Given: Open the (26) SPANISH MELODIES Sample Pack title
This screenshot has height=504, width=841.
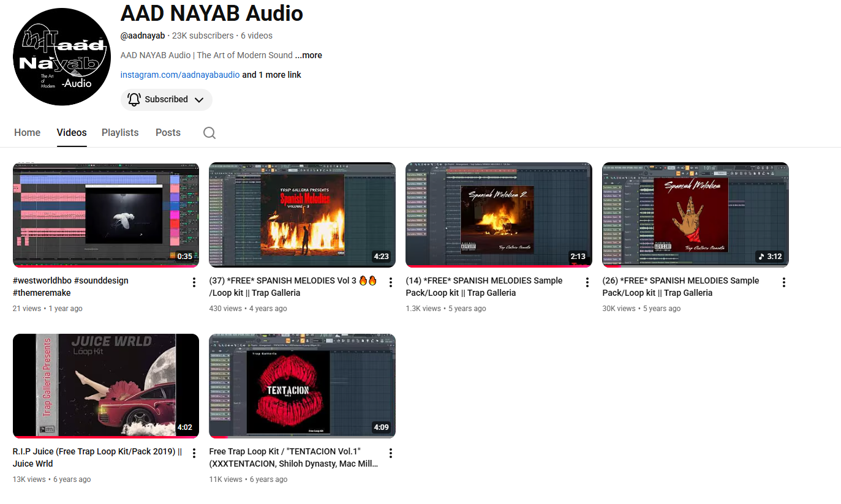Looking at the screenshot, I should tap(681, 287).
